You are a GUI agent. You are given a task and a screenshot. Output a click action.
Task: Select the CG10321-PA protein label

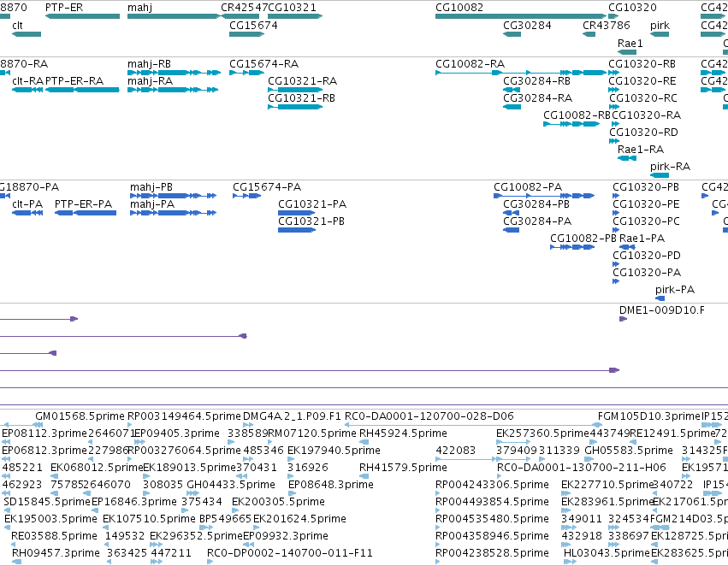(x=312, y=204)
